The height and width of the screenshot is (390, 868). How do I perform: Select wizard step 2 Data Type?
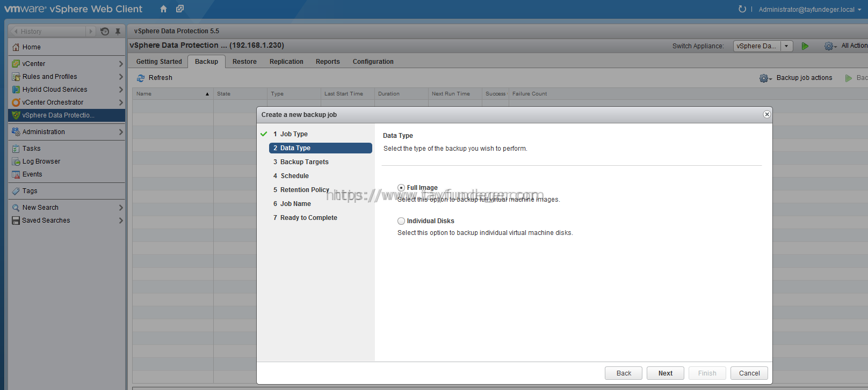[321, 148]
